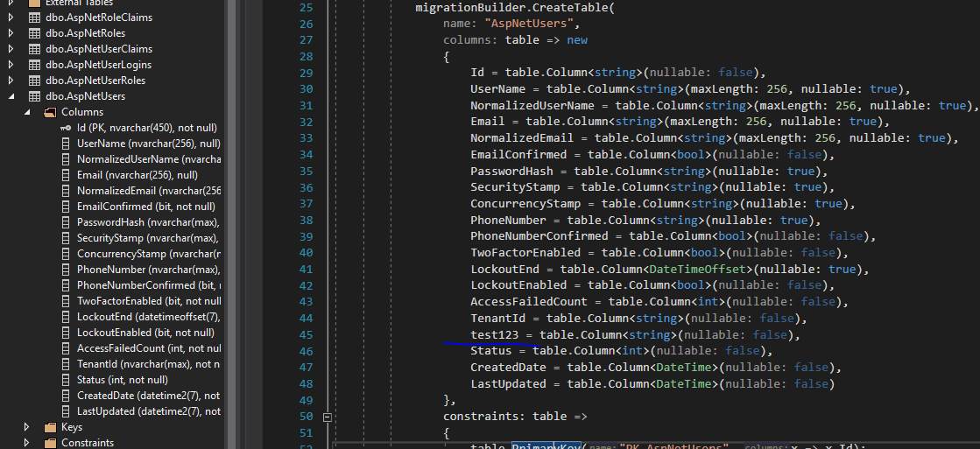Click the dbo.AspNetUserRoles table icon

tap(34, 81)
